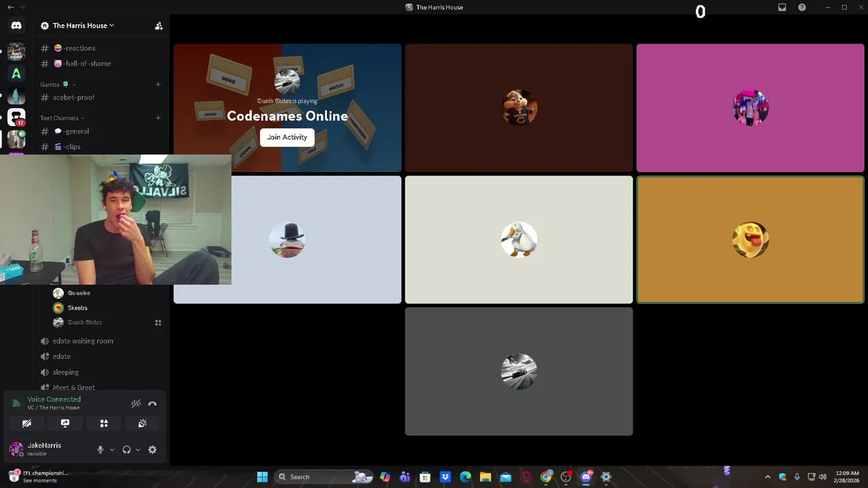Viewport: 868px width, 488px height.
Task: Open the Settings gear app on the taskbar
Action: pos(606,477)
